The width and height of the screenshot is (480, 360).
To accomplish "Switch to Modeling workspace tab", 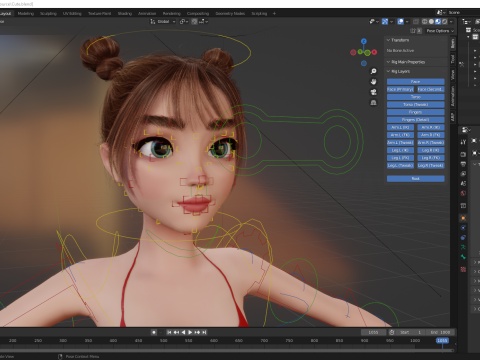I will point(26,13).
